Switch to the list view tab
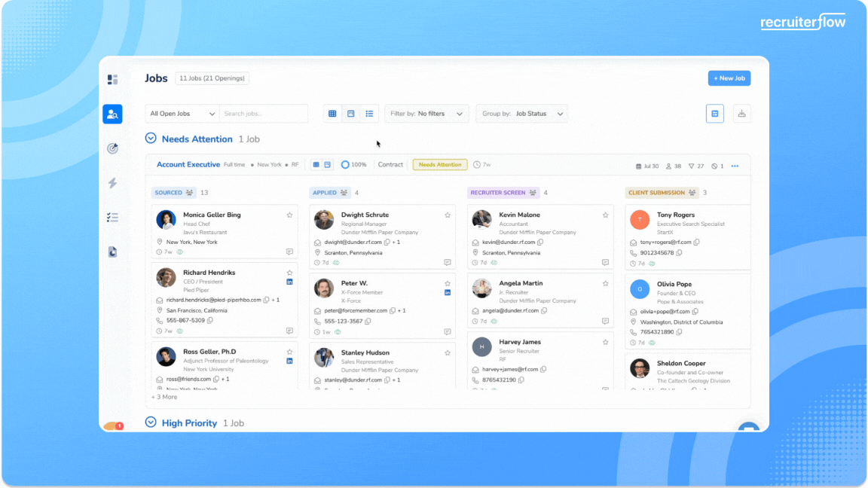Image resolution: width=868 pixels, height=488 pixels. coord(369,114)
